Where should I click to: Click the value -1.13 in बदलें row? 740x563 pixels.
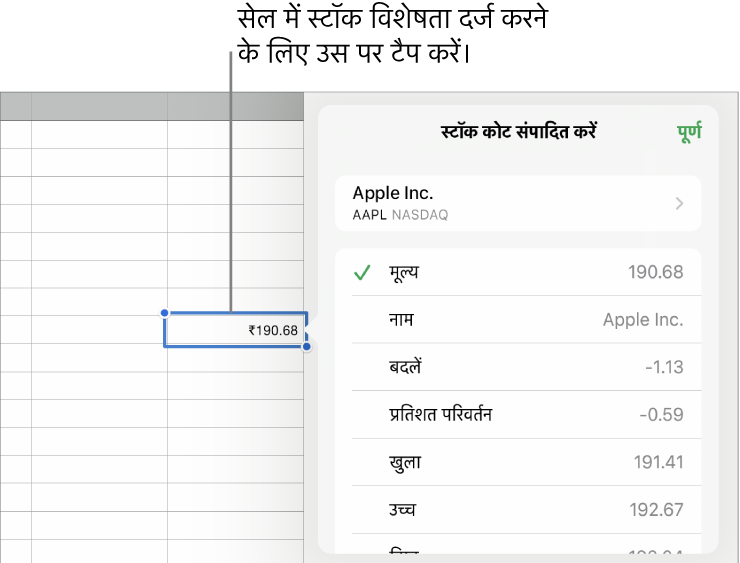tap(664, 367)
